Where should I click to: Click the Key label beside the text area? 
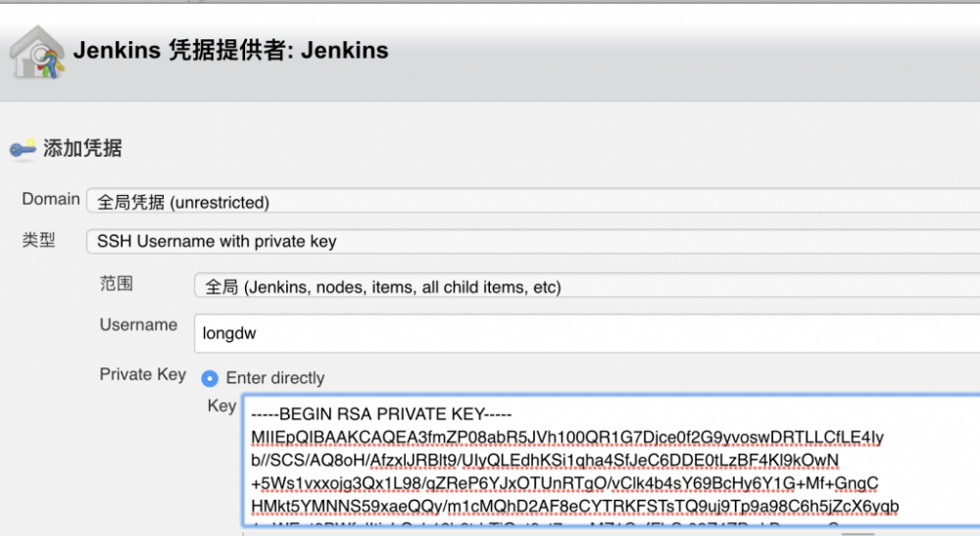point(221,406)
